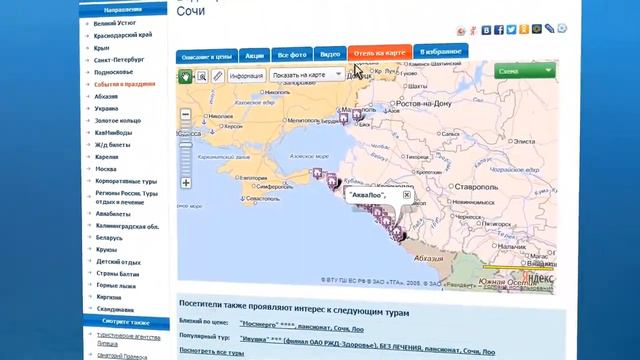Image resolution: width=640 pixels, height=360 pixels.
Task: Click the hotel marker near Керчь strait
Action: 318,173
